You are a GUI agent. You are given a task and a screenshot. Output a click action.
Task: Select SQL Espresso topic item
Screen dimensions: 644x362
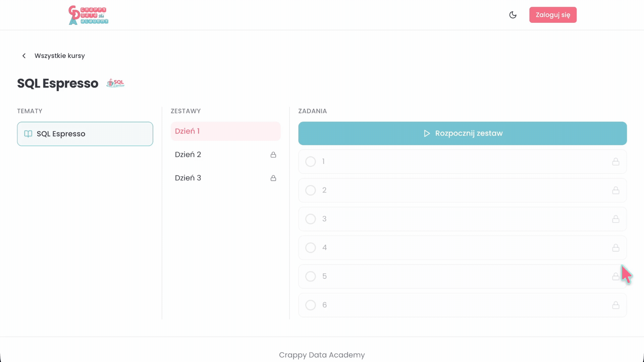point(85,134)
